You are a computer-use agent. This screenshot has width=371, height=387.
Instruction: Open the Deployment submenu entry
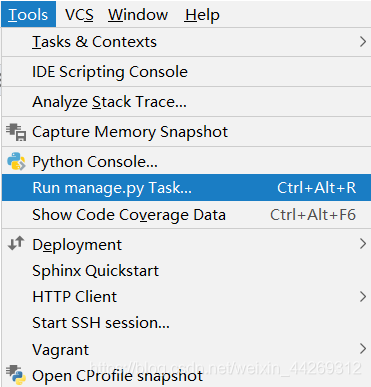(186, 244)
